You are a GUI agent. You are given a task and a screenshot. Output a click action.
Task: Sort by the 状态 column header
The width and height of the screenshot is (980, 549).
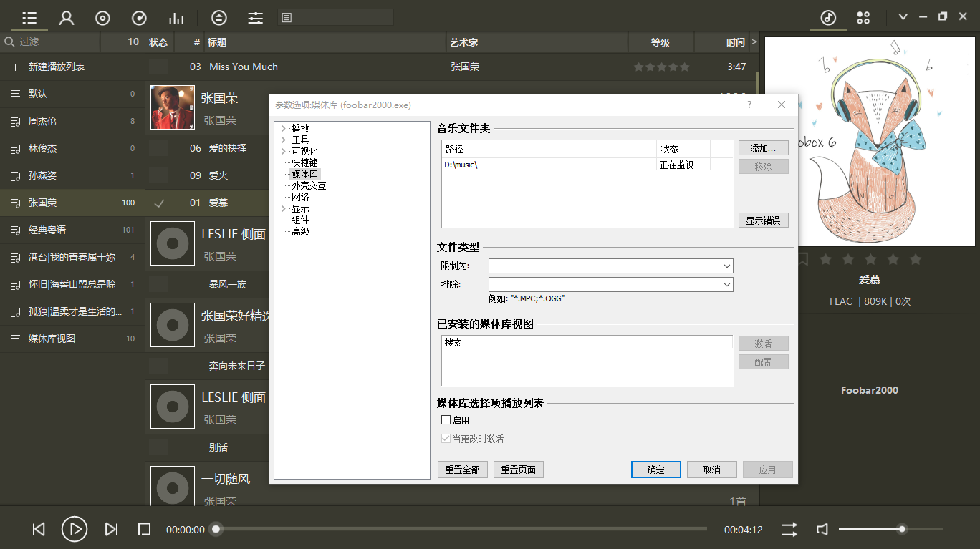point(158,42)
